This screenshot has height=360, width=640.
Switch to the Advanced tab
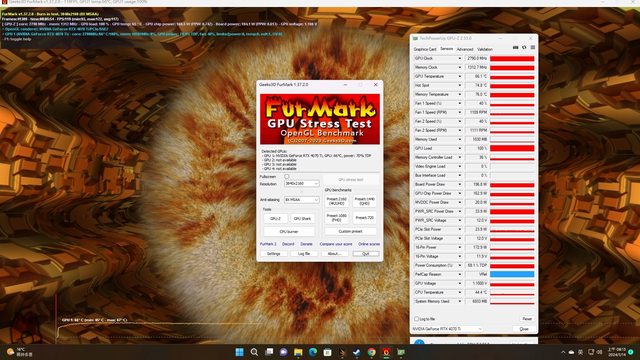[465, 49]
